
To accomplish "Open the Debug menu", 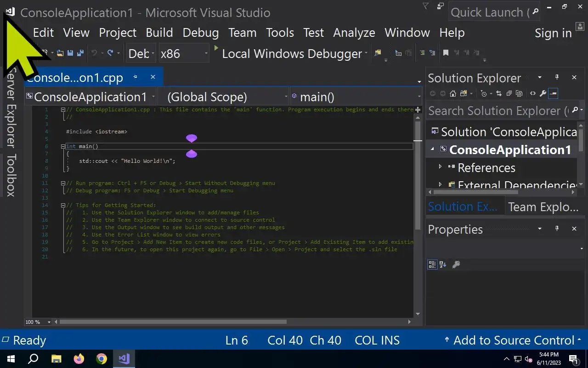I will (x=201, y=33).
